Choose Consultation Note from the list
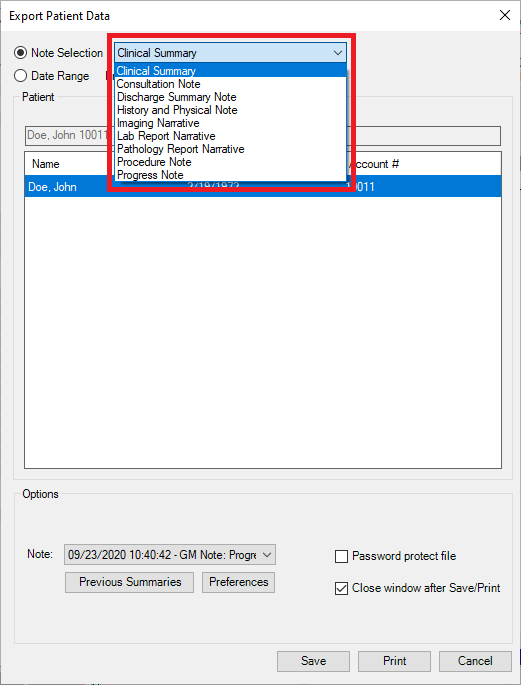The width and height of the screenshot is (521, 685). 231,84
